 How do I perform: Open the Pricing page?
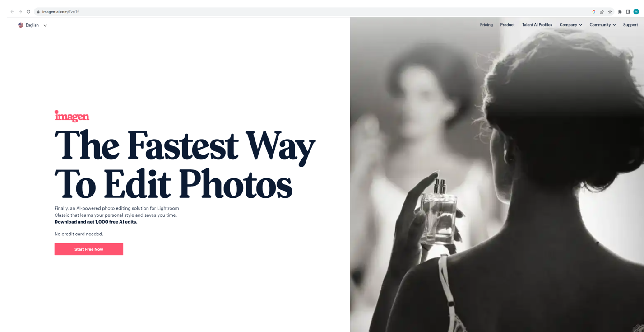486,25
